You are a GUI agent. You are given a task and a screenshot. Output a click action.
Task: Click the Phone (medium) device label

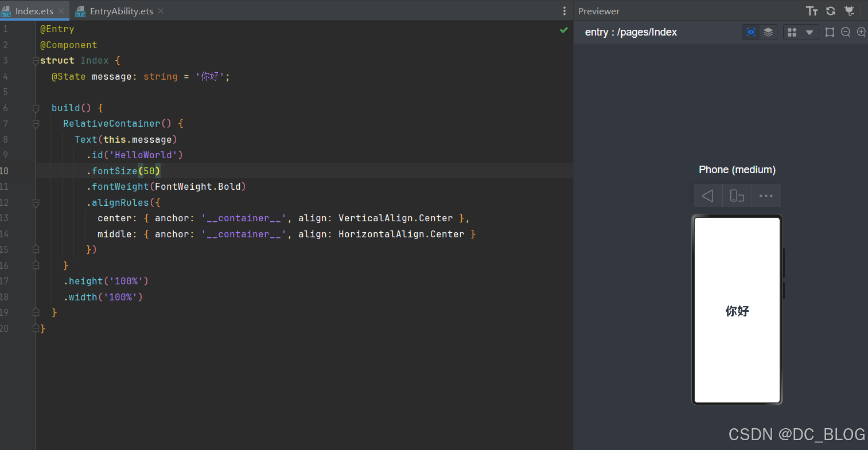(737, 170)
